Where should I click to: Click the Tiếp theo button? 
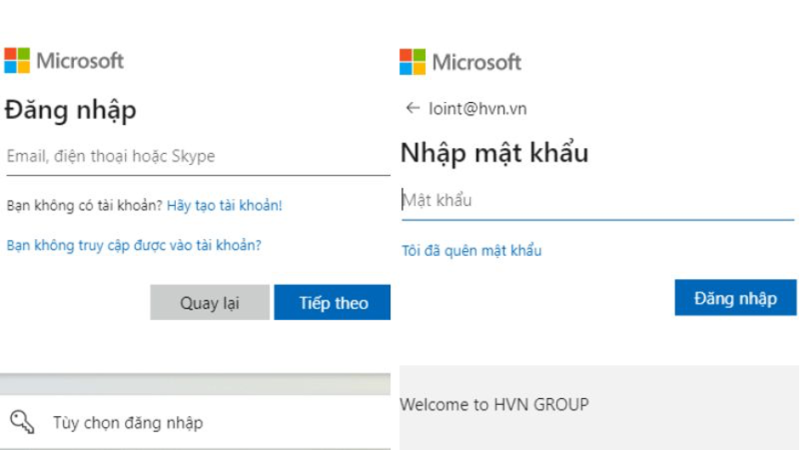click(x=332, y=303)
